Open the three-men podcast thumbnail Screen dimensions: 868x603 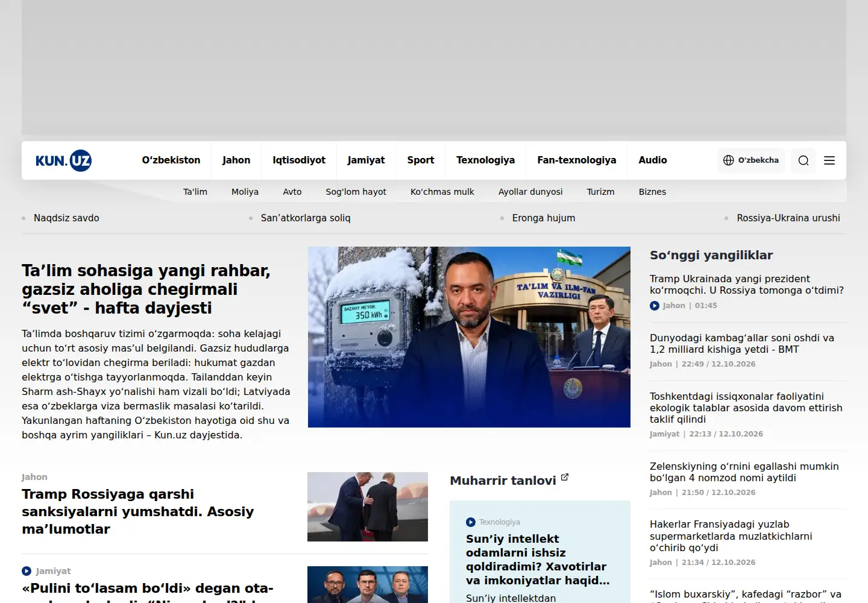coord(368,584)
